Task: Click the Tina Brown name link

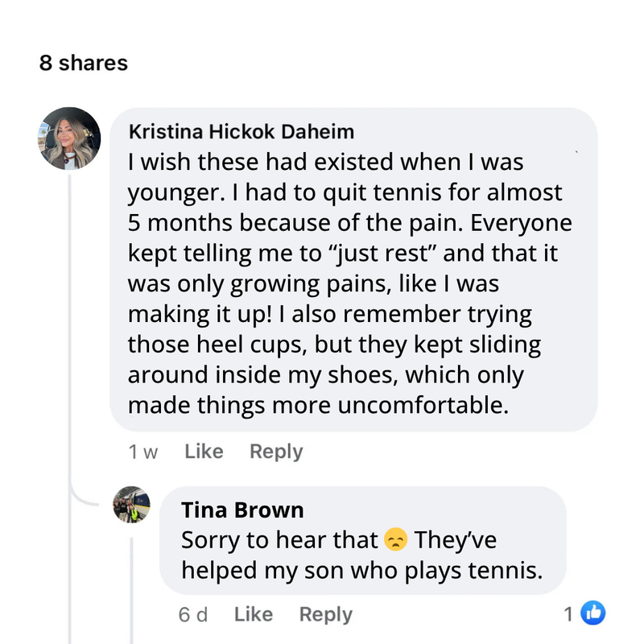Action: tap(242, 510)
